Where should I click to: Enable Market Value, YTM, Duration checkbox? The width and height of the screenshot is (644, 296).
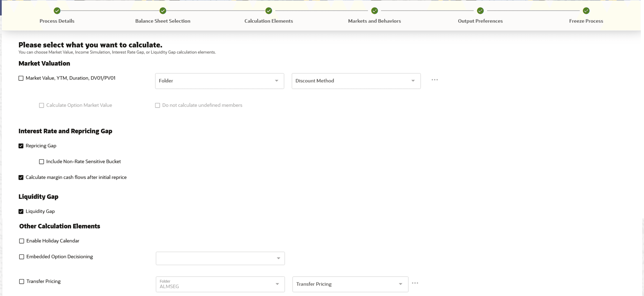coord(21,78)
